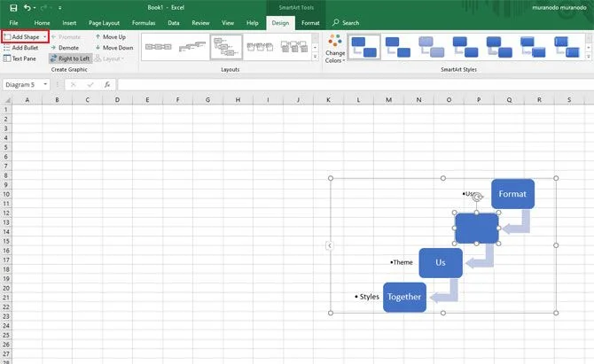Select row 10 header
This screenshot has height=364, width=594.
(x=6, y=194)
